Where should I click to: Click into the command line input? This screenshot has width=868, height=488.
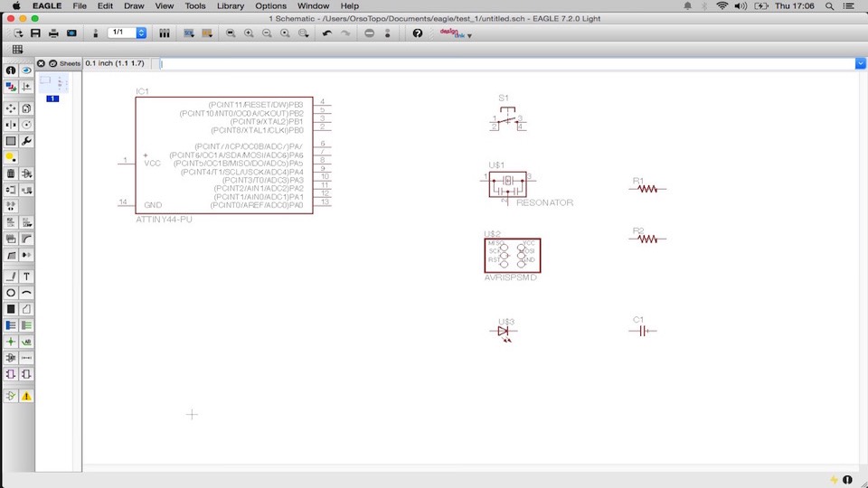coord(506,63)
